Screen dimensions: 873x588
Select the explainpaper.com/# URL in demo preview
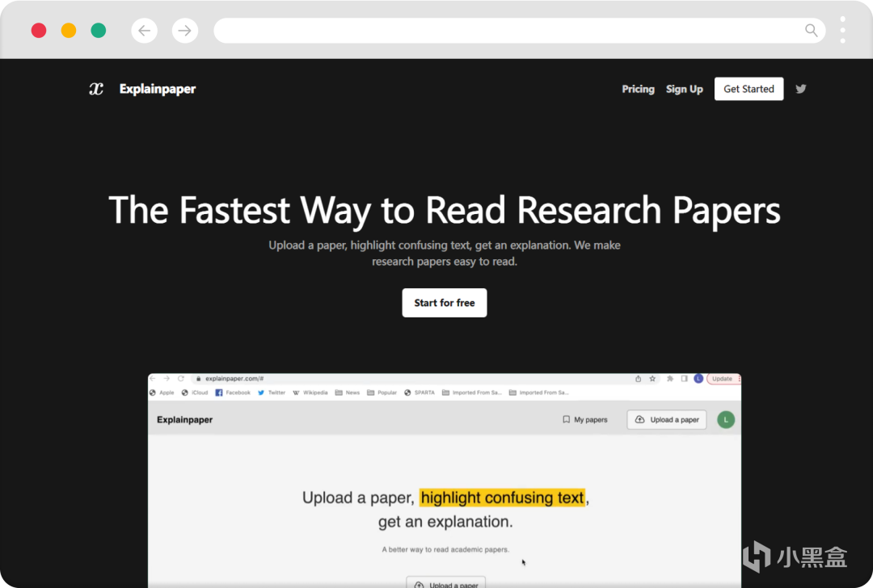pos(234,378)
